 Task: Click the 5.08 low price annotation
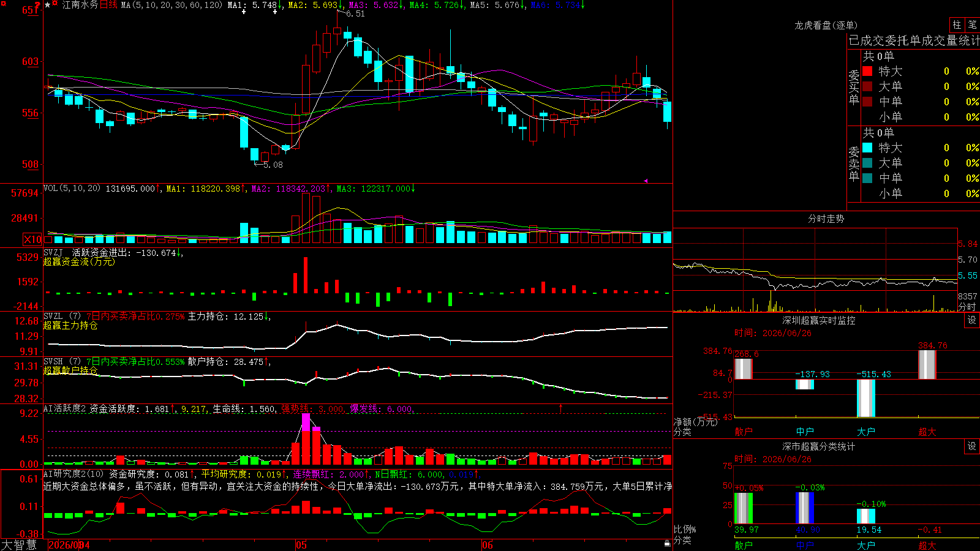pyautogui.click(x=273, y=165)
